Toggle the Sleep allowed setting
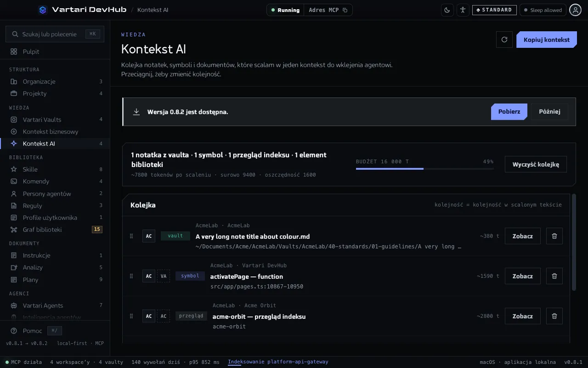The width and height of the screenshot is (588, 368). pos(543,10)
